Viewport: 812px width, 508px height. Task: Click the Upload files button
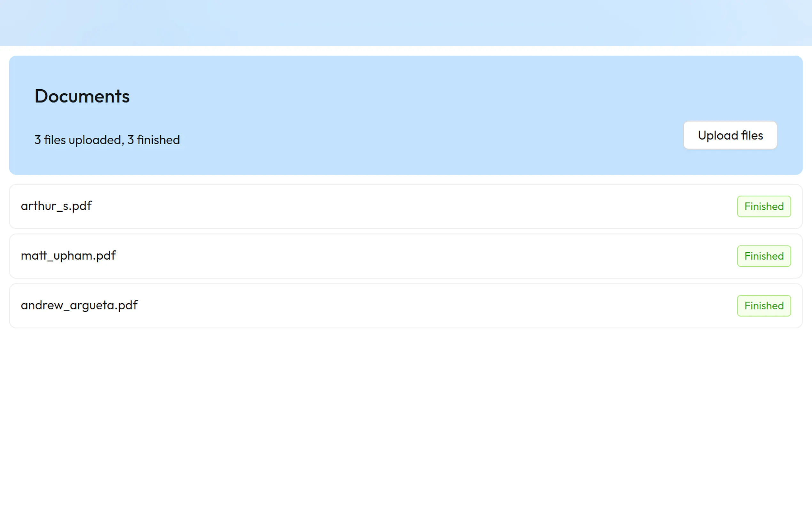coord(730,135)
